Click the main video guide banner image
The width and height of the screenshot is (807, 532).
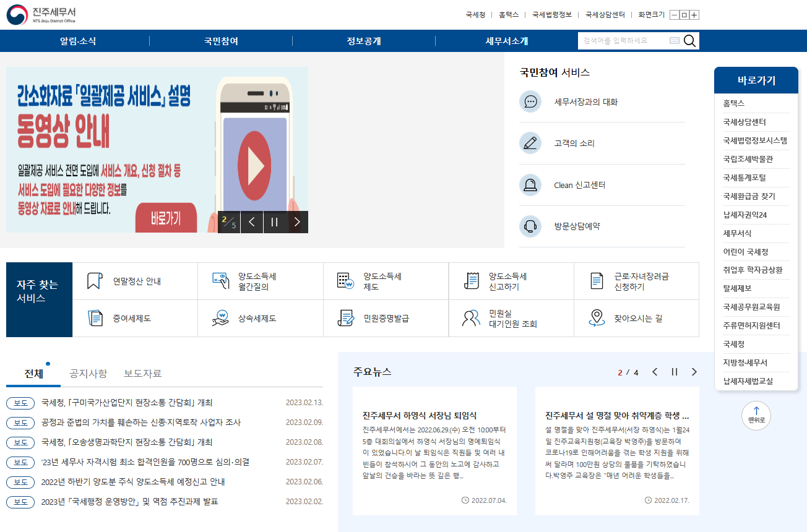click(x=157, y=150)
